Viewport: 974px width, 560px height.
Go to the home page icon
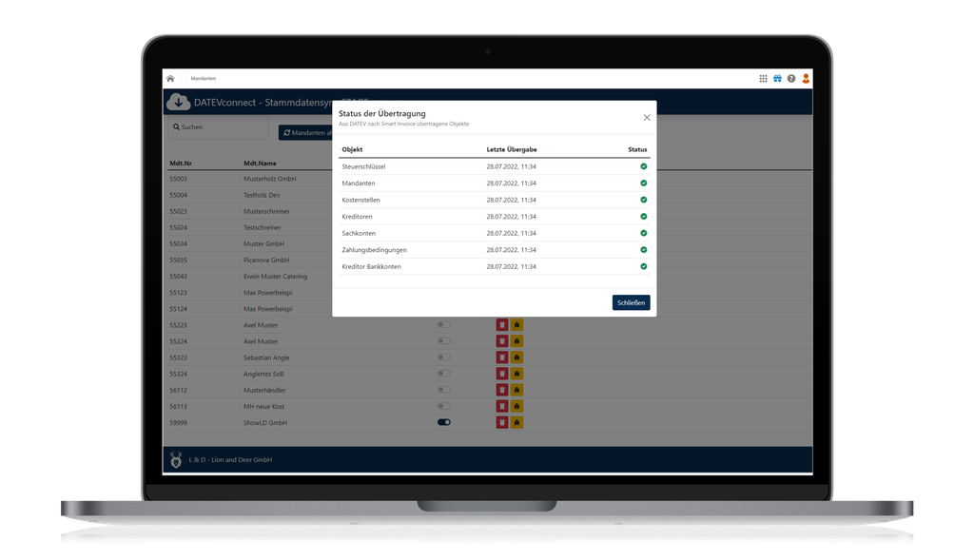pyautogui.click(x=170, y=78)
